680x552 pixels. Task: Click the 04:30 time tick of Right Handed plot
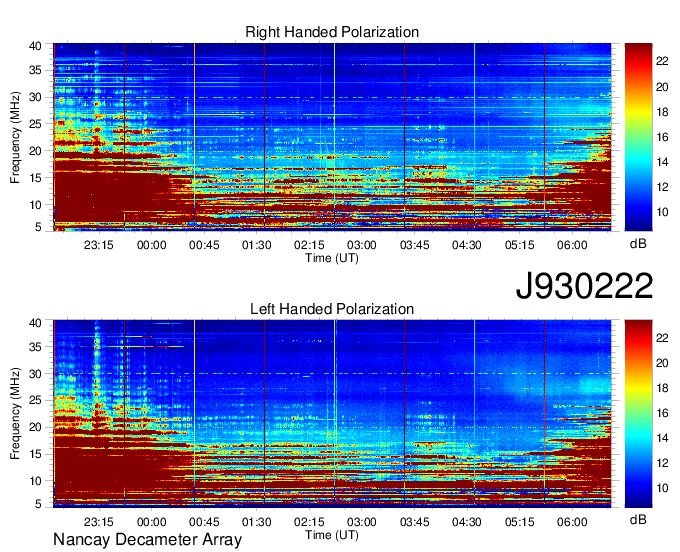click(467, 245)
